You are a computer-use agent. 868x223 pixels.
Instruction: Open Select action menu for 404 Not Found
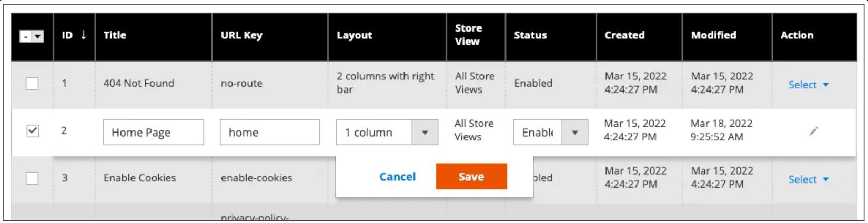pos(808,85)
